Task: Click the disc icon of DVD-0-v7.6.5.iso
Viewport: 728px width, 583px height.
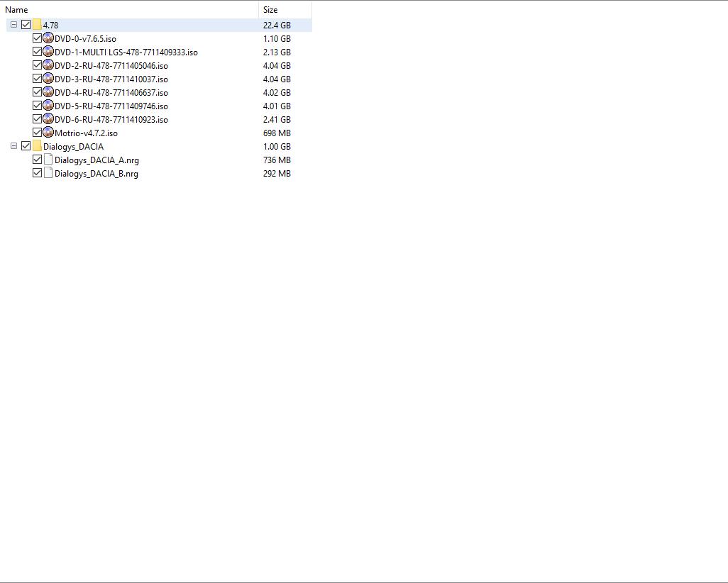Action: [48, 38]
